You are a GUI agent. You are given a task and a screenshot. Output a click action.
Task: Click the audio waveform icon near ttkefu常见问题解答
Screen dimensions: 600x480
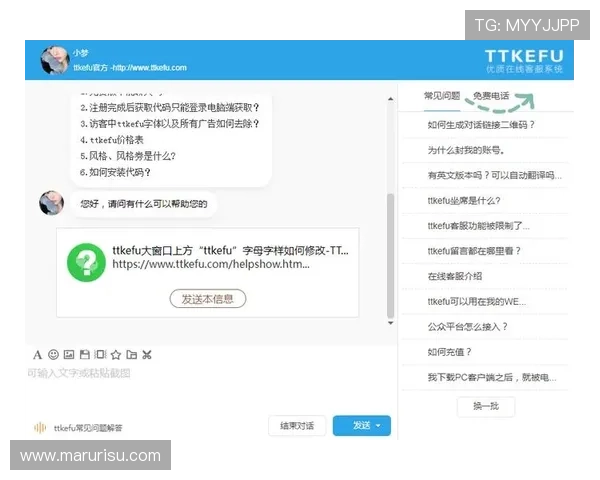pyautogui.click(x=40, y=428)
